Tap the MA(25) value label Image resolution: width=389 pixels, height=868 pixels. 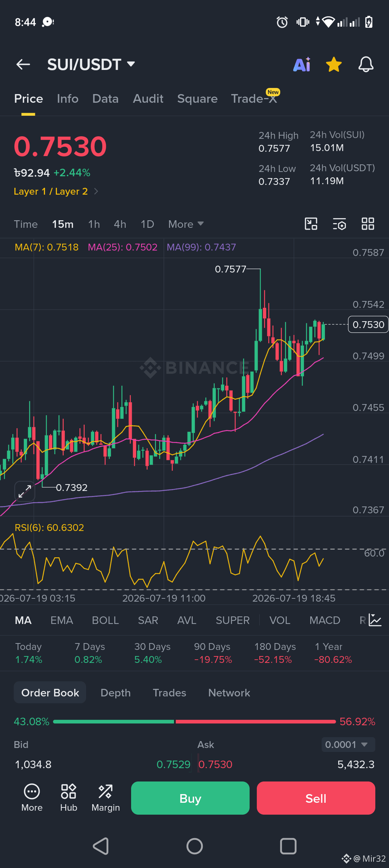(122, 247)
